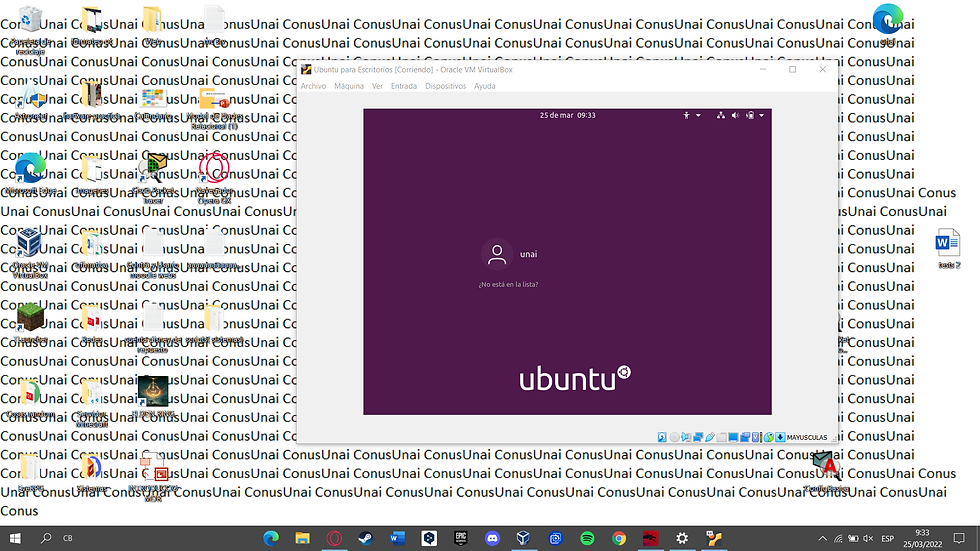The height and width of the screenshot is (551, 980).
Task: Open Google Chrome from the taskbar
Action: point(619,538)
